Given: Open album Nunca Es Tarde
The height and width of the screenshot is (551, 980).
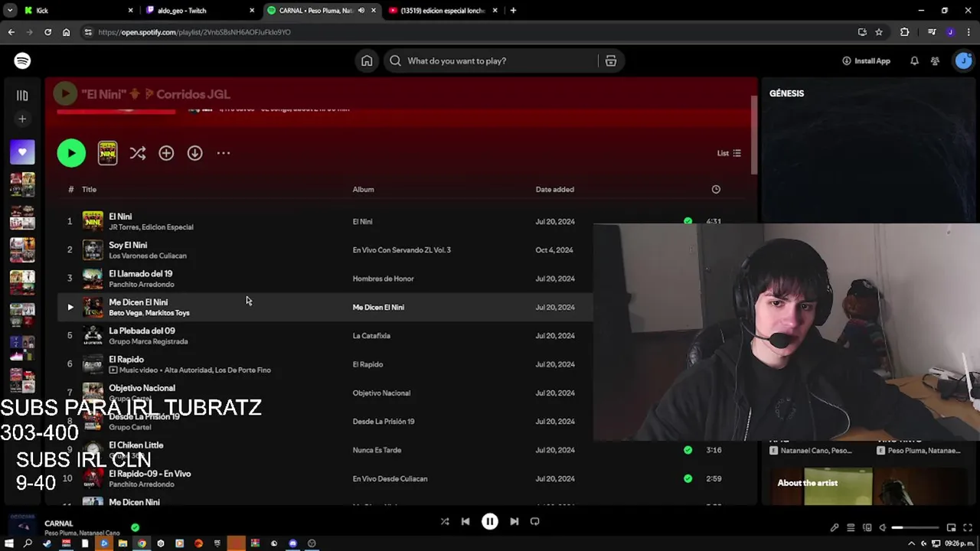Looking at the screenshot, I should click(377, 450).
